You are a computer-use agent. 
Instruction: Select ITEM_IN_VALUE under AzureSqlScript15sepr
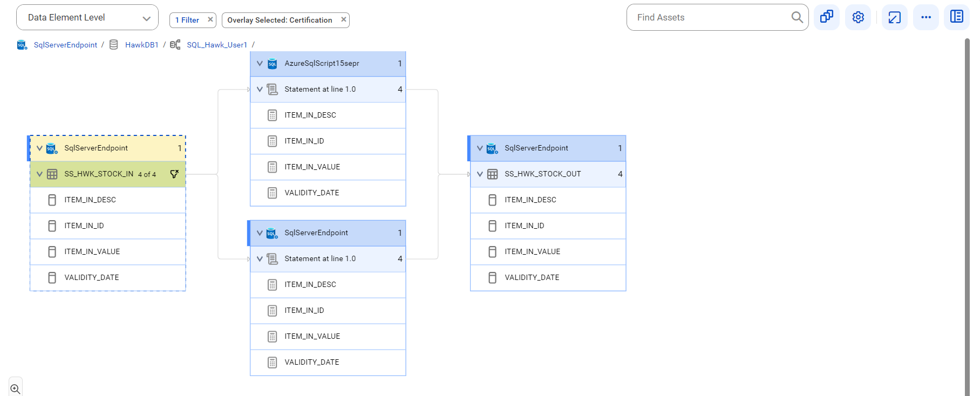[x=328, y=167]
